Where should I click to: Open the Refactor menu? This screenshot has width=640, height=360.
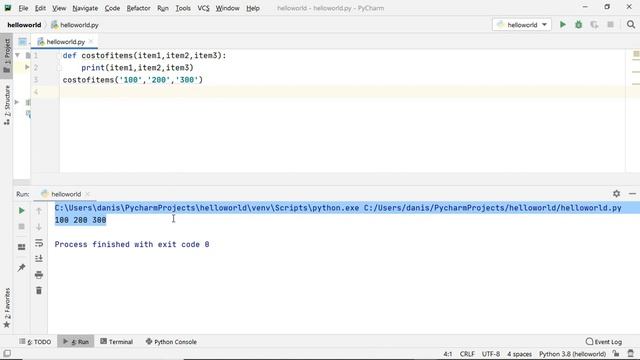pyautogui.click(x=138, y=8)
